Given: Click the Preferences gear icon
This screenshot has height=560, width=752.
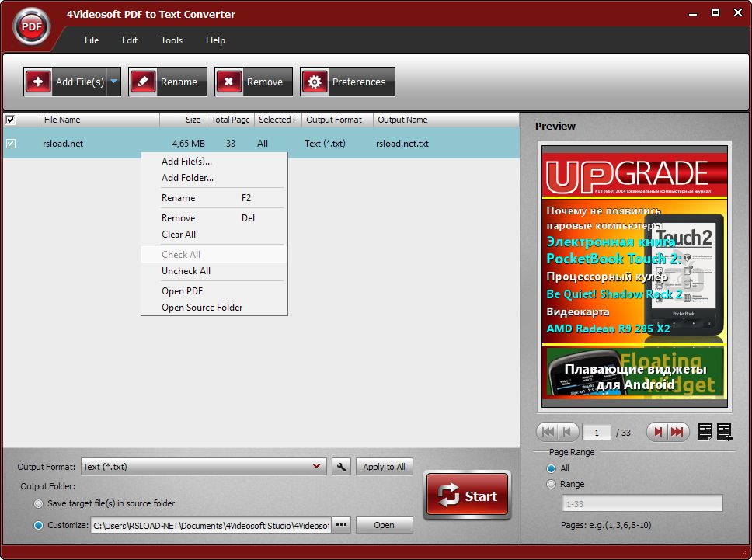Looking at the screenshot, I should coord(315,82).
